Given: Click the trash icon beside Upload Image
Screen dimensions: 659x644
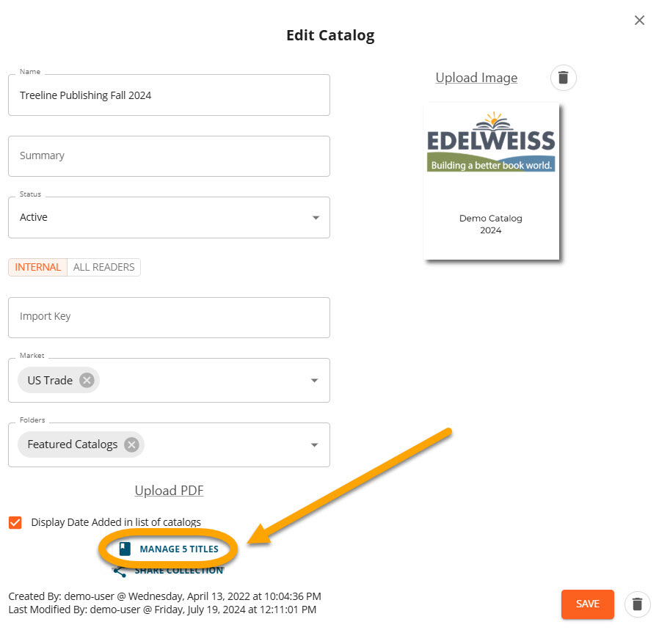Looking at the screenshot, I should click(x=563, y=78).
